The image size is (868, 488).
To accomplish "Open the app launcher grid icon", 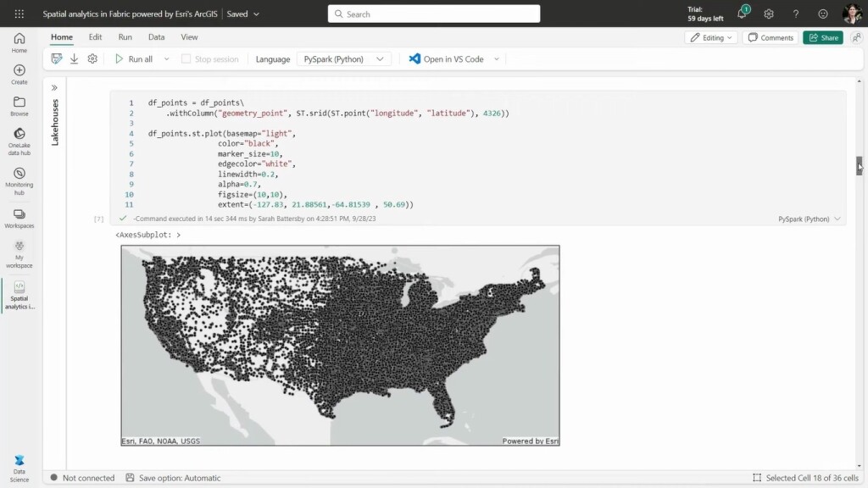I will click(x=19, y=14).
